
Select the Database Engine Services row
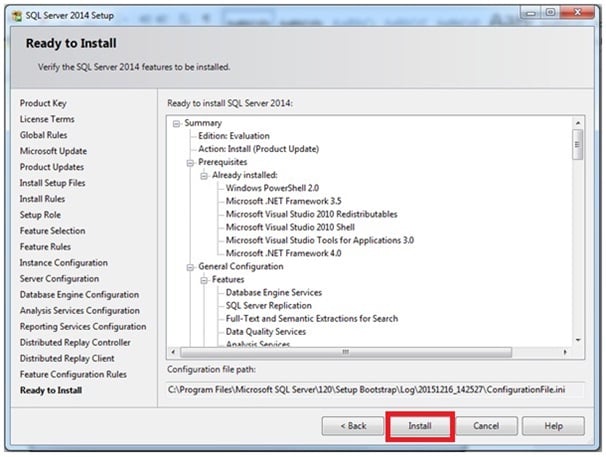[x=274, y=293]
